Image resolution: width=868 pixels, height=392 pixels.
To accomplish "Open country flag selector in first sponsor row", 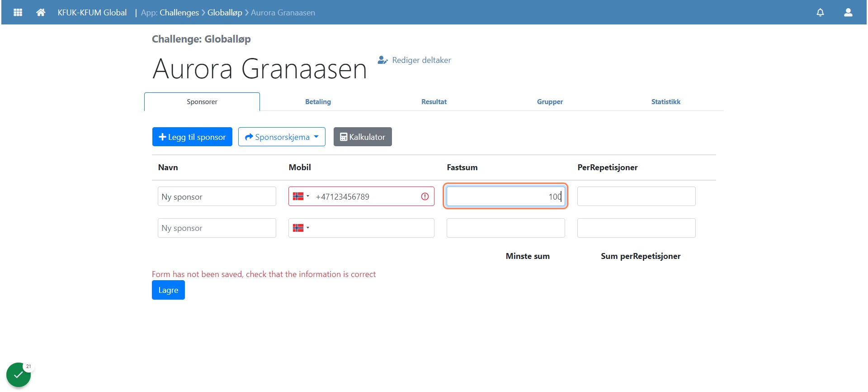I will [x=301, y=196].
